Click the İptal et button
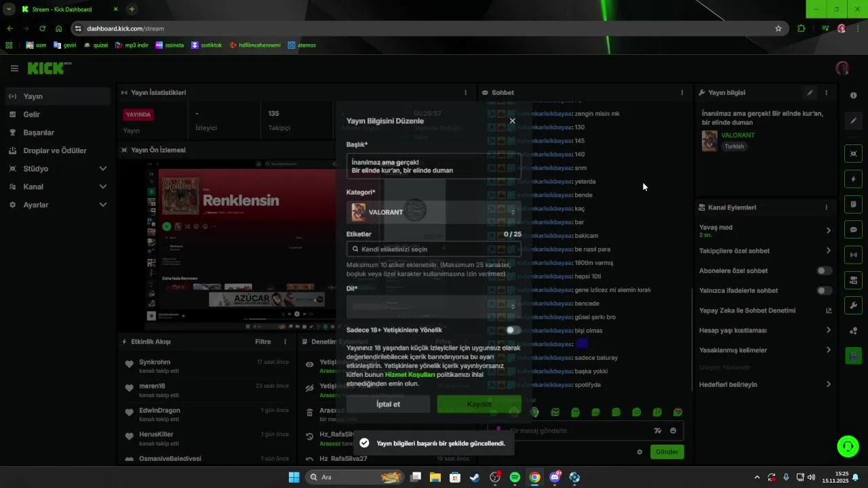The height and width of the screenshot is (488, 868). click(x=388, y=404)
